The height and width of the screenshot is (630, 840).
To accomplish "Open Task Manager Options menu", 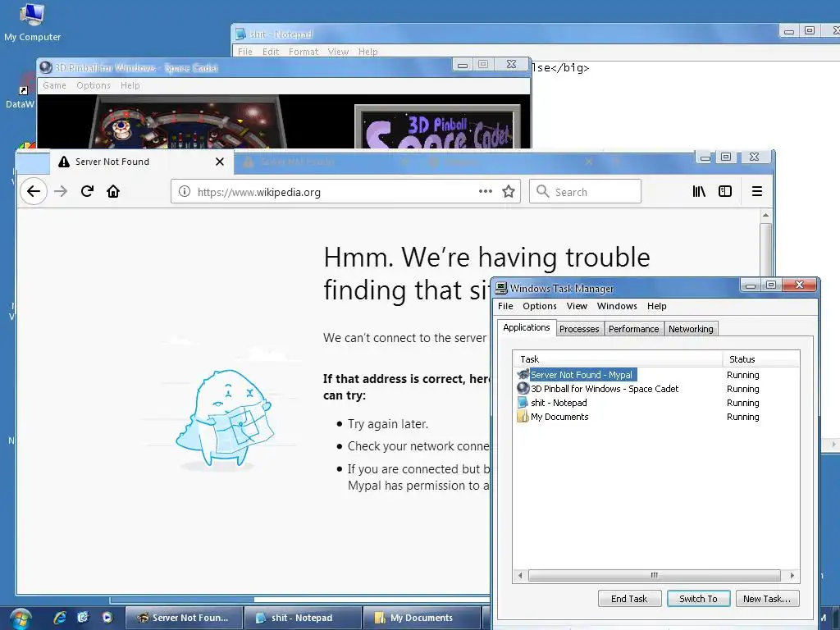I will (540, 306).
